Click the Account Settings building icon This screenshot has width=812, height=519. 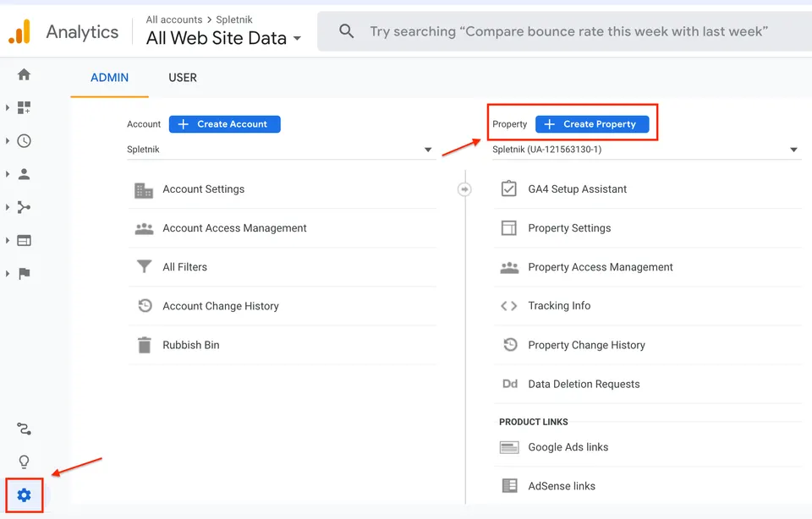[x=144, y=190]
